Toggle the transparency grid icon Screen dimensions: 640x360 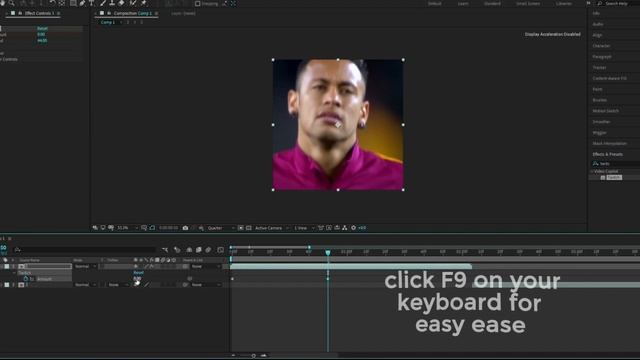(249, 228)
